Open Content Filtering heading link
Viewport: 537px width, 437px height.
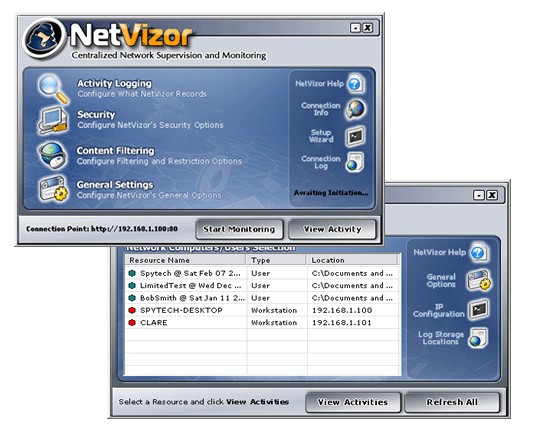pos(115,151)
